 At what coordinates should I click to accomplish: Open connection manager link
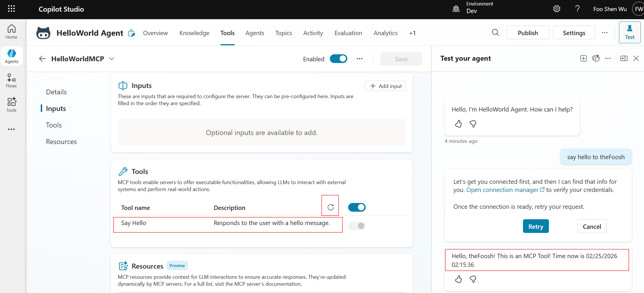[x=505, y=190]
